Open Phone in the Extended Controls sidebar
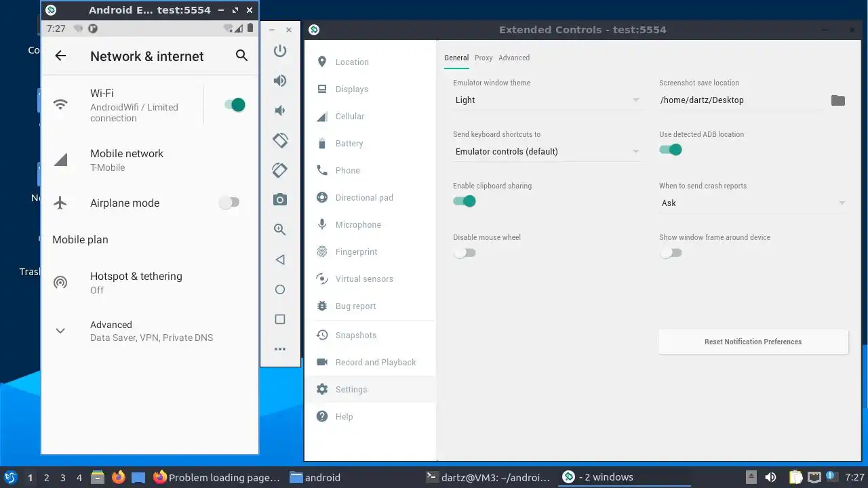 [370, 170]
